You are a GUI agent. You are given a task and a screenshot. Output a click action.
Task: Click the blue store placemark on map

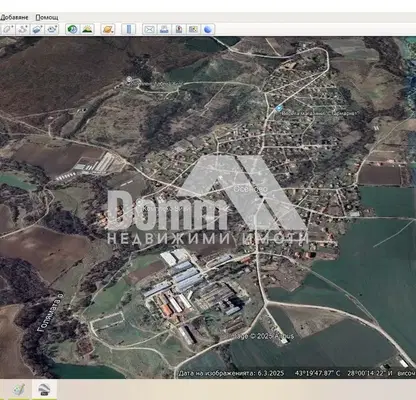(x=279, y=108)
